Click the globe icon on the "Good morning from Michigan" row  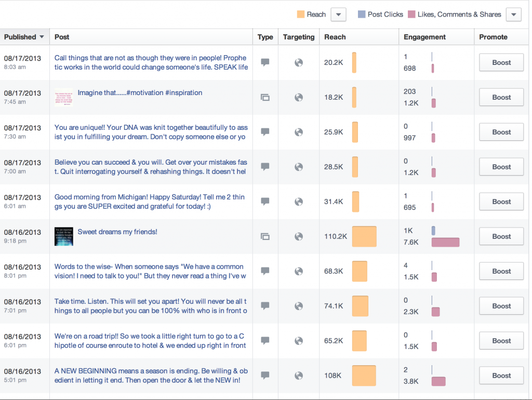pos(298,202)
